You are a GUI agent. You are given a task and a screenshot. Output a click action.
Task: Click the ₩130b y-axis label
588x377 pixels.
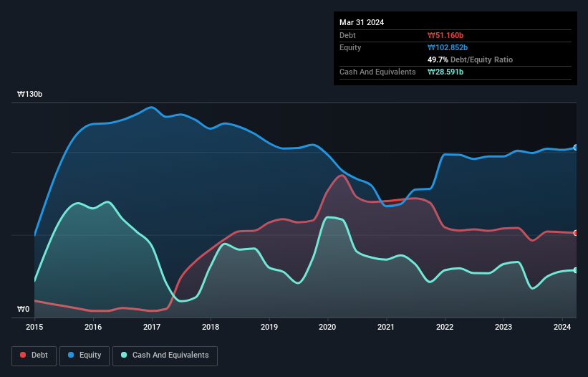coord(29,94)
